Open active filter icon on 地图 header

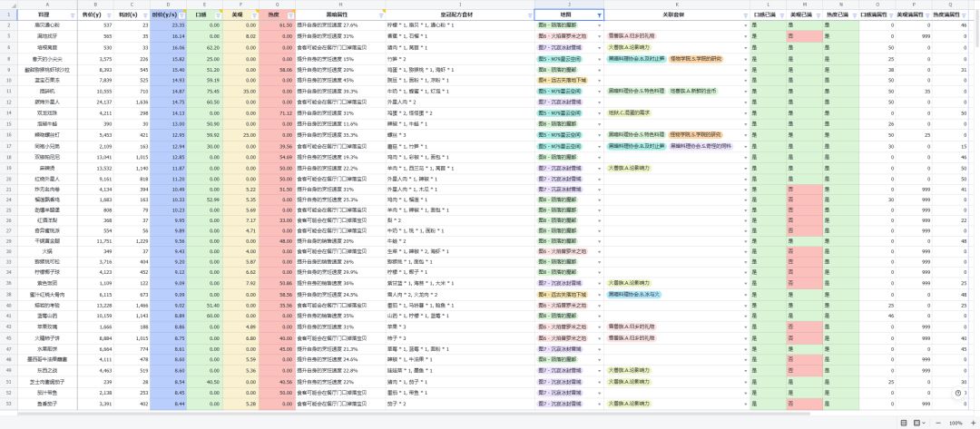click(x=600, y=15)
